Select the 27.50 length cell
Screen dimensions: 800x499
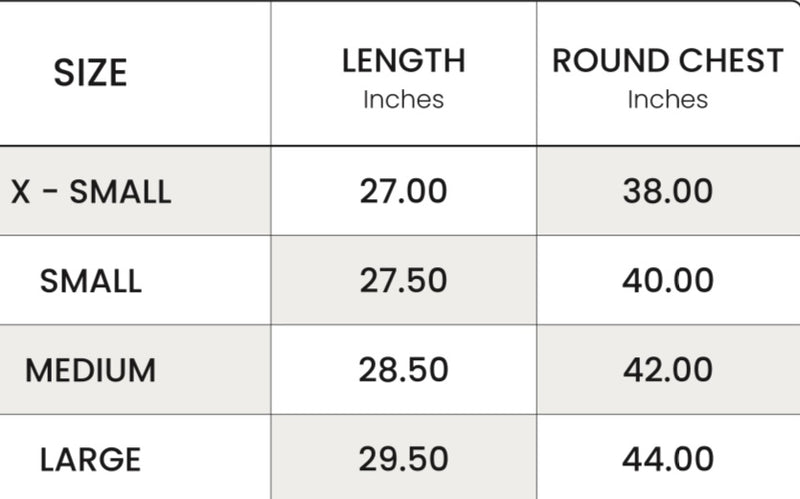[403, 281]
